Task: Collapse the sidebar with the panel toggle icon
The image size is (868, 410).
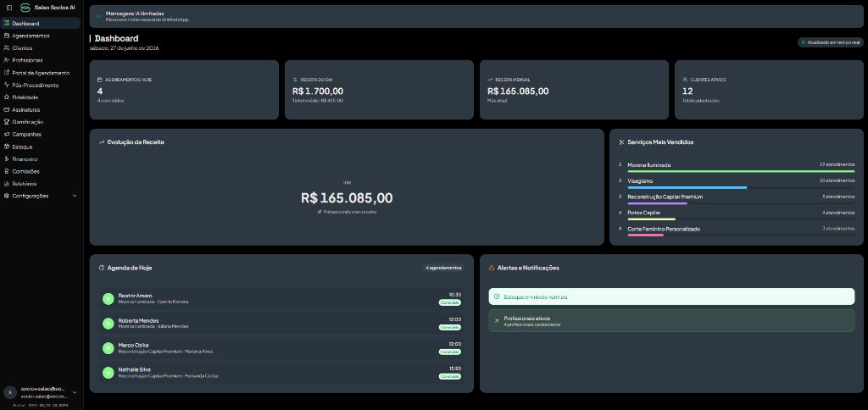Action: 8,8
